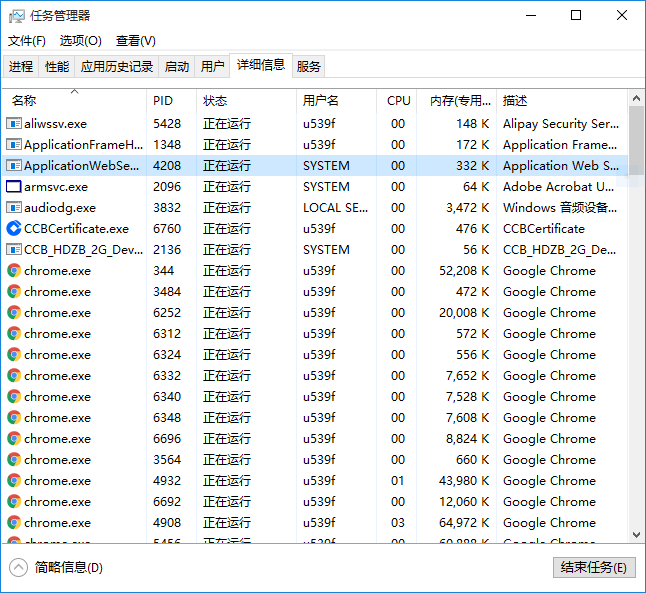Image resolution: width=646 pixels, height=593 pixels.
Task: Click the scrollbar up arrow
Action: [637, 98]
